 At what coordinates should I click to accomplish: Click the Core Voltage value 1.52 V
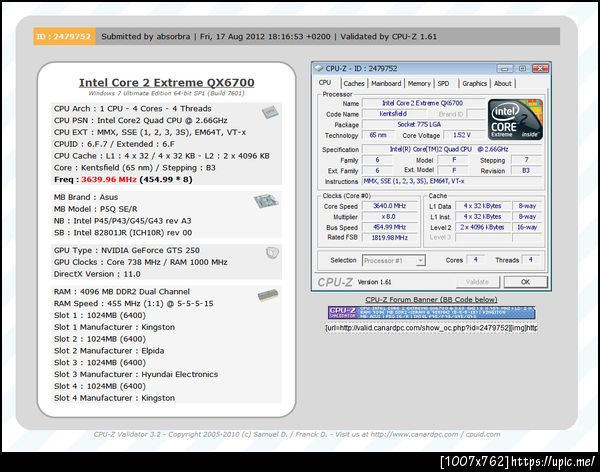[x=462, y=135]
